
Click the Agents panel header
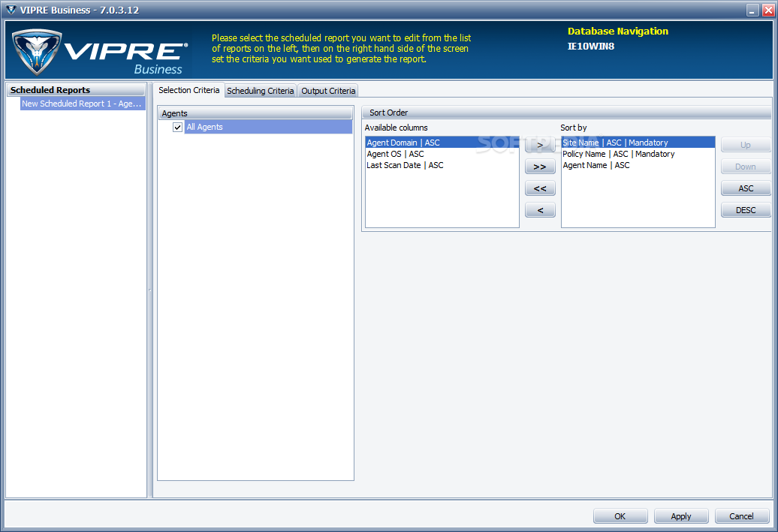(x=255, y=113)
